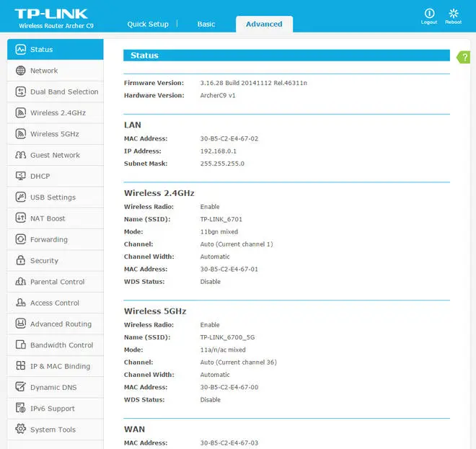Viewport: 476px width, 449px height.
Task: Click the TP-LINK logo
Action: tap(51, 14)
